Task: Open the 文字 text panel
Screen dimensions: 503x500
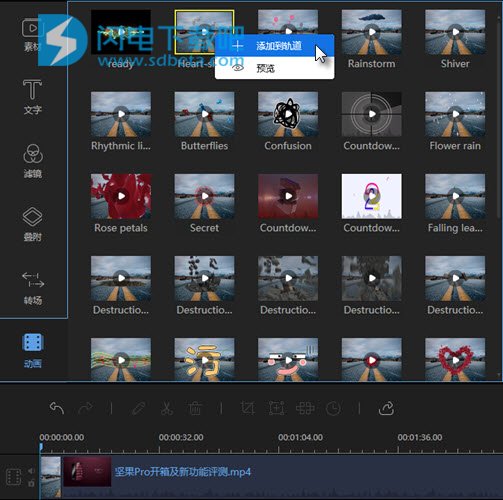Action: [x=32, y=97]
